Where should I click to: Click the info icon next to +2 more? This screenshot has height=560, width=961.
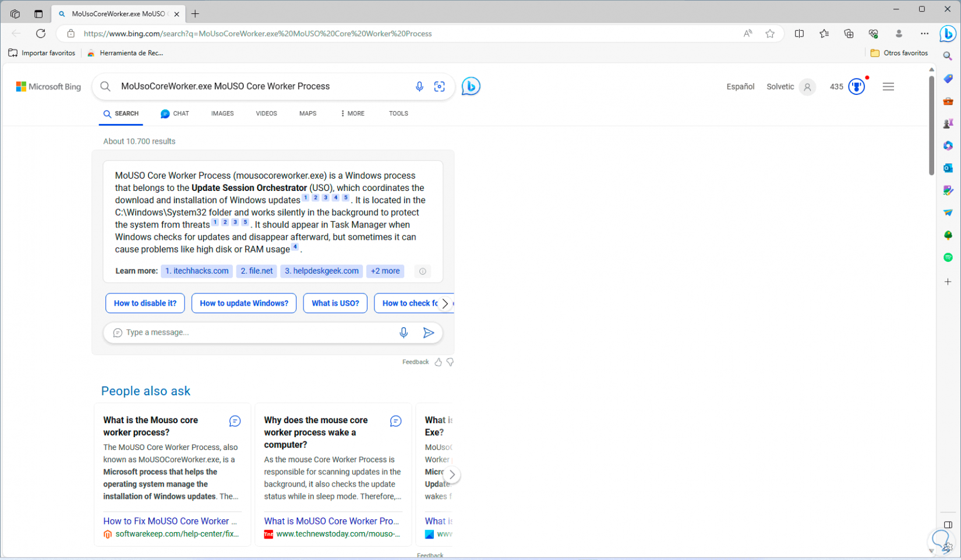pyautogui.click(x=423, y=271)
